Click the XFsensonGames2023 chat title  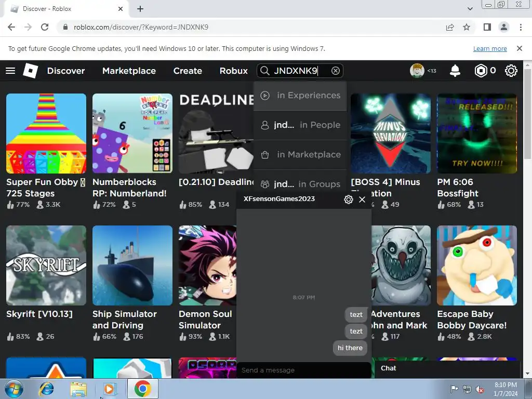[x=279, y=199]
